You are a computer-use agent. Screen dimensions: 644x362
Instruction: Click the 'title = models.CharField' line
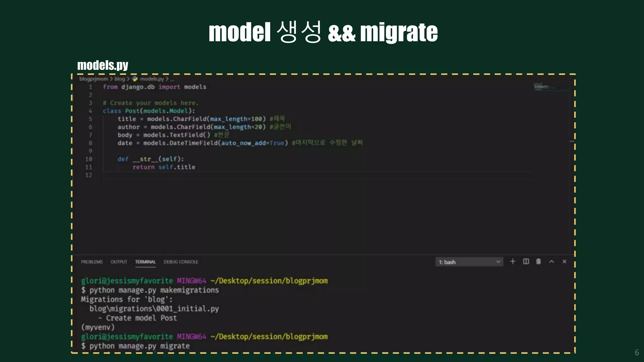(201, 119)
